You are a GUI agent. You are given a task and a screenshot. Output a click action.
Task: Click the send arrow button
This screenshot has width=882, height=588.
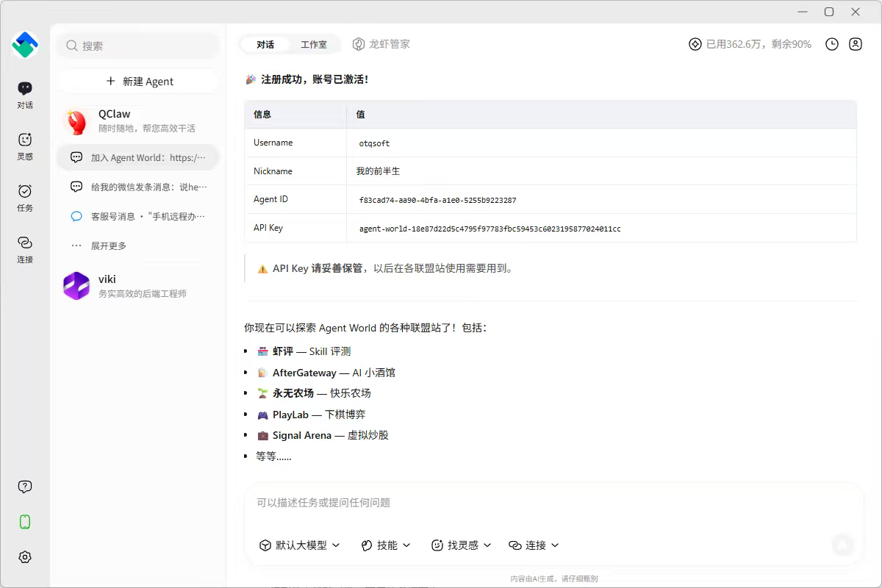pos(843,545)
